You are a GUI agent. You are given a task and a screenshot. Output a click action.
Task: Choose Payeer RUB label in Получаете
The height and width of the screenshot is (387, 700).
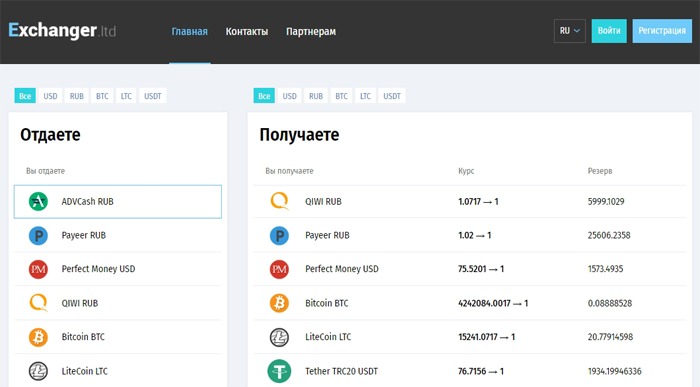[x=327, y=236]
